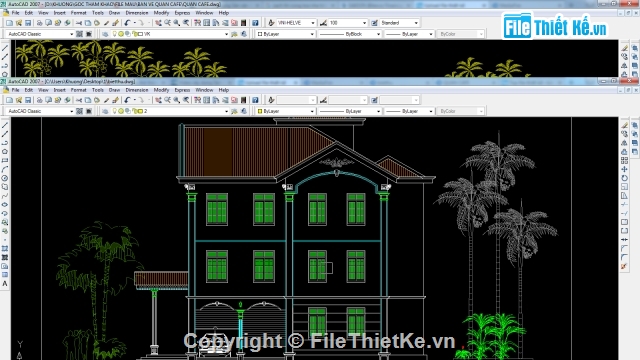
Task: Open the Insert menu in upper window
Action: [x=60, y=13]
